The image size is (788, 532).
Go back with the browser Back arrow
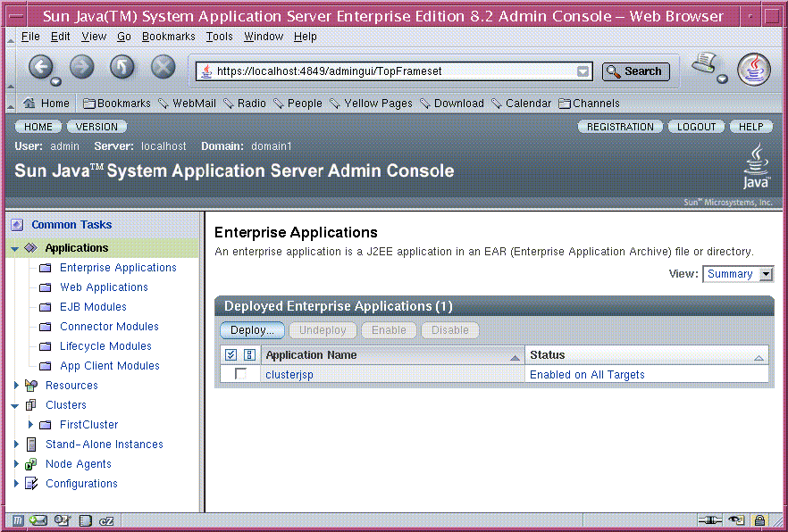[x=41, y=67]
